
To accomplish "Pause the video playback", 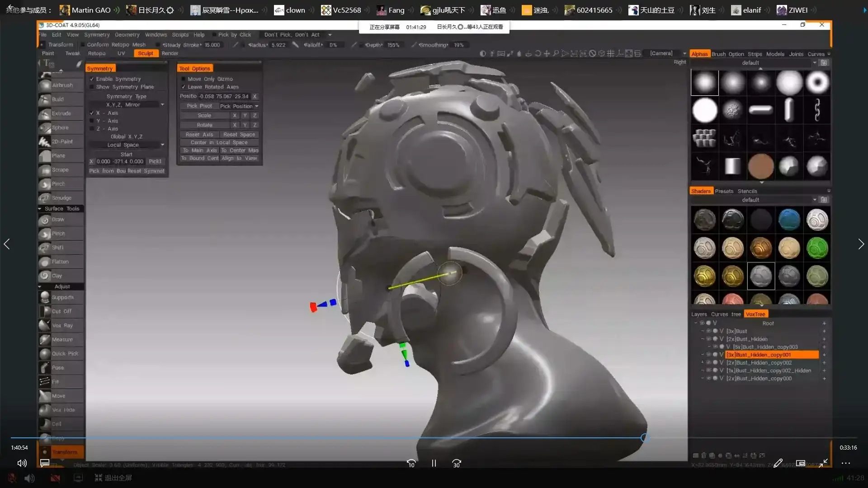I will pos(434,463).
